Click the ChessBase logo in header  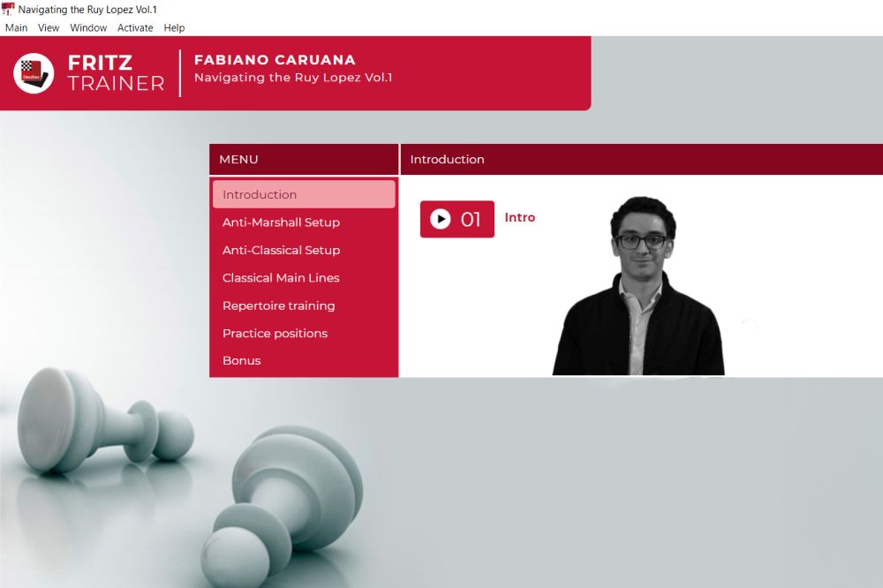34,73
